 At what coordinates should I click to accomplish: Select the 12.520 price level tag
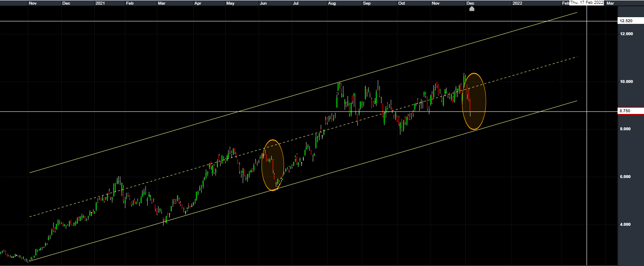631,21
